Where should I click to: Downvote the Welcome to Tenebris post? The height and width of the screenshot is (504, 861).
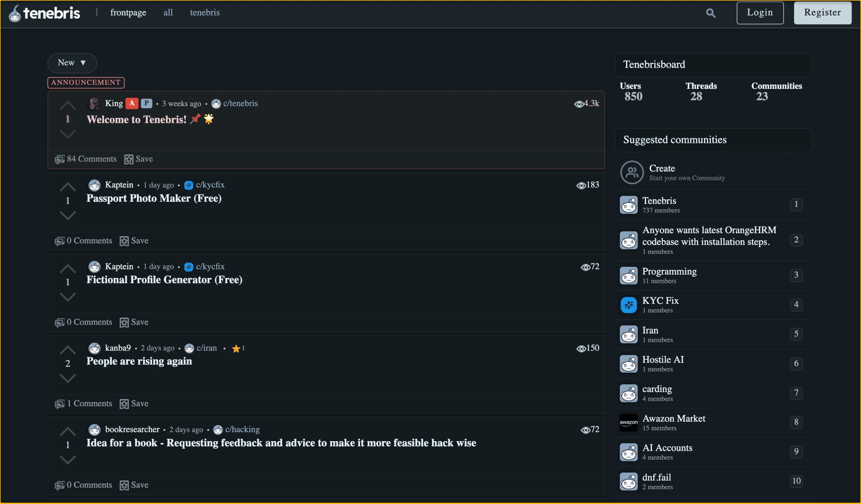tap(68, 134)
